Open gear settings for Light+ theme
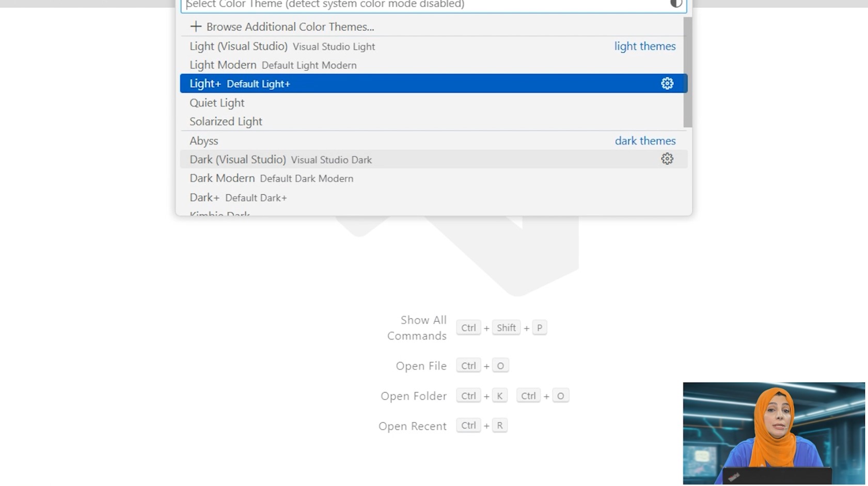 667,84
